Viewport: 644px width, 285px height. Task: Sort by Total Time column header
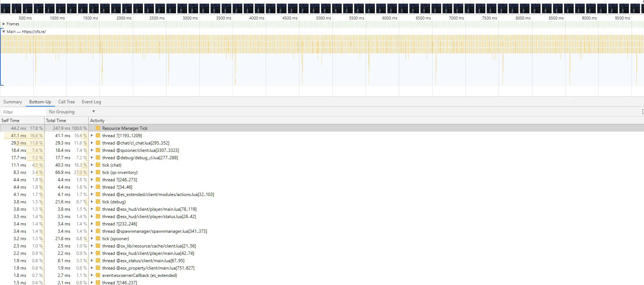coord(67,121)
